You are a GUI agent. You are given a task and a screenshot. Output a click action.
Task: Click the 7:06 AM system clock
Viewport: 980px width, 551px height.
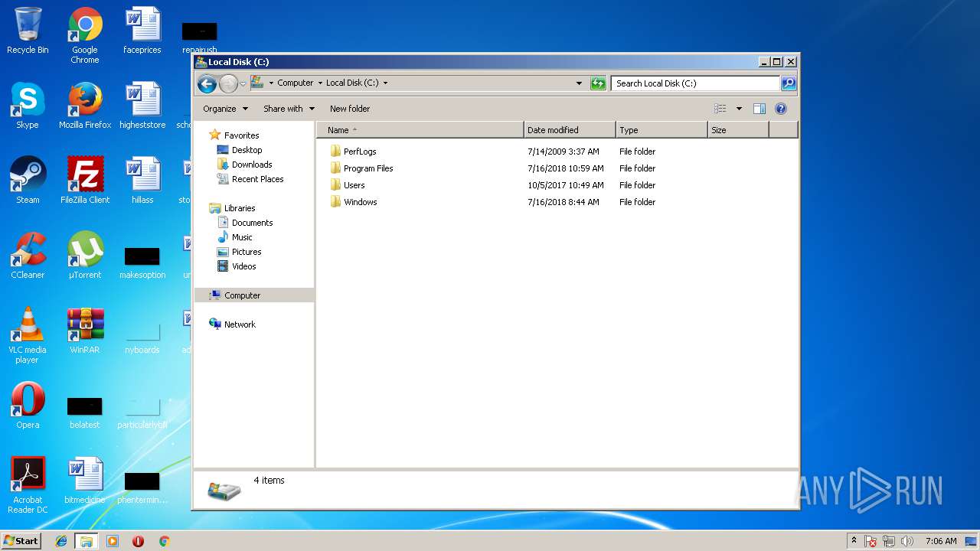coord(941,541)
